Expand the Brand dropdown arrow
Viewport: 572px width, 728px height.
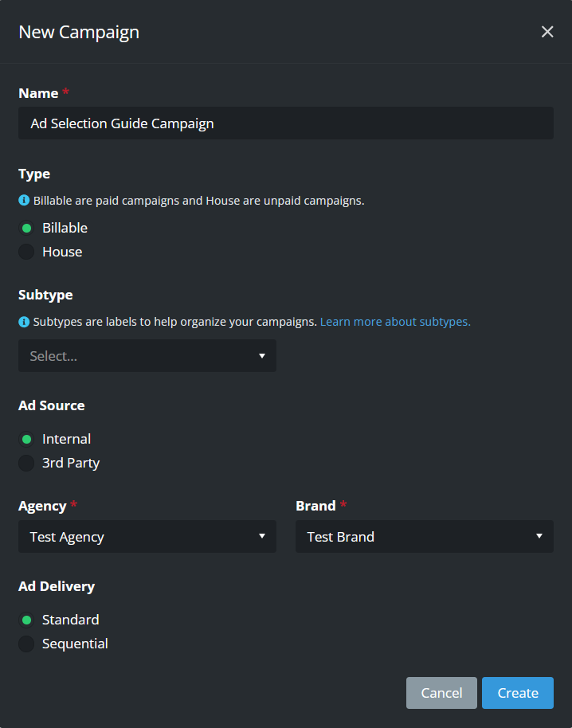539,536
